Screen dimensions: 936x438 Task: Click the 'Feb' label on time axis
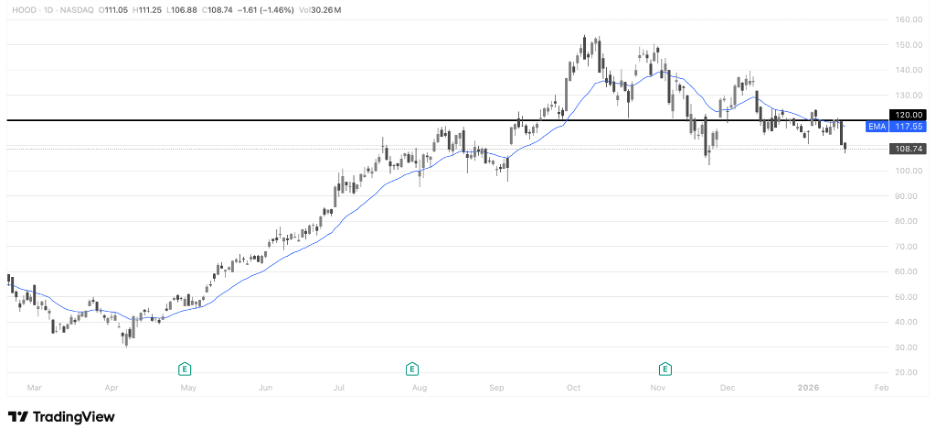[x=880, y=385]
